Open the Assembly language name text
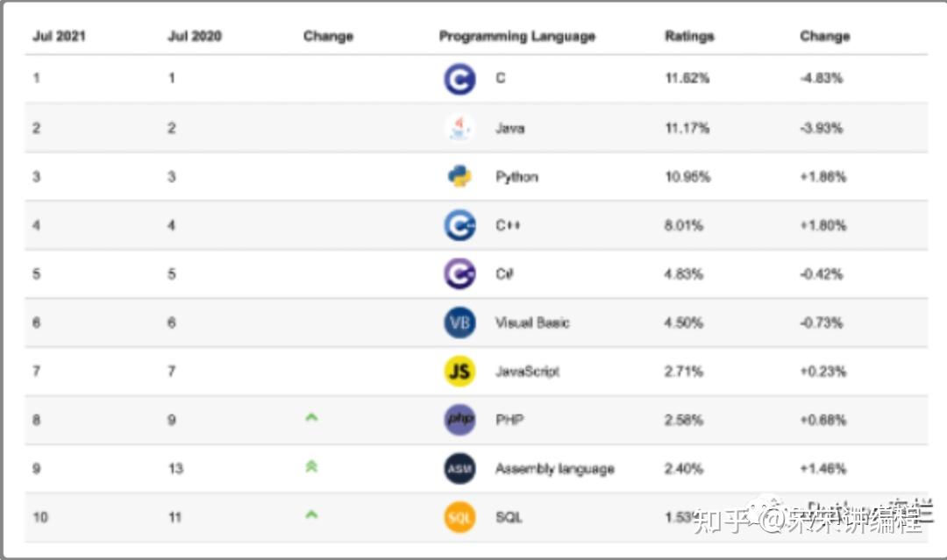The image size is (947, 560). click(554, 469)
